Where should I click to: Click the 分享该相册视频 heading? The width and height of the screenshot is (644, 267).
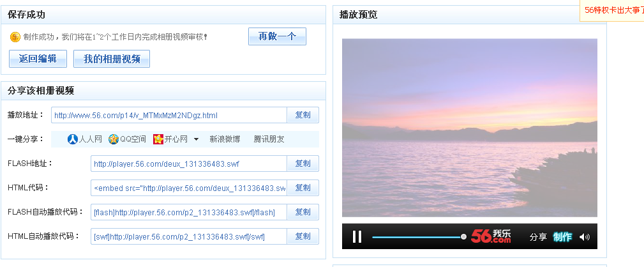tap(41, 91)
